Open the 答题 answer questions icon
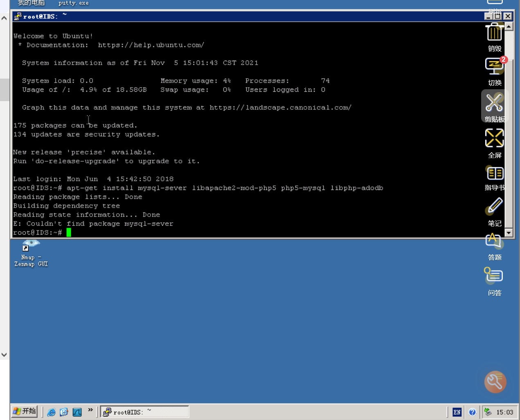The width and height of the screenshot is (520, 420). (x=494, y=242)
